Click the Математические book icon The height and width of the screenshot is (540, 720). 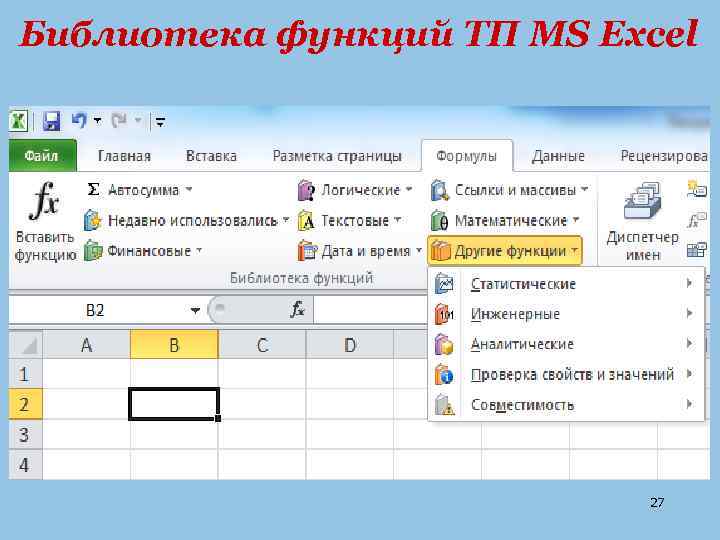[439, 221]
